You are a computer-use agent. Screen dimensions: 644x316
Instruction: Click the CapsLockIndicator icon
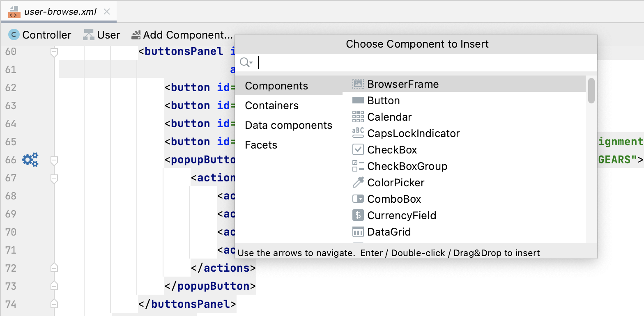click(358, 133)
